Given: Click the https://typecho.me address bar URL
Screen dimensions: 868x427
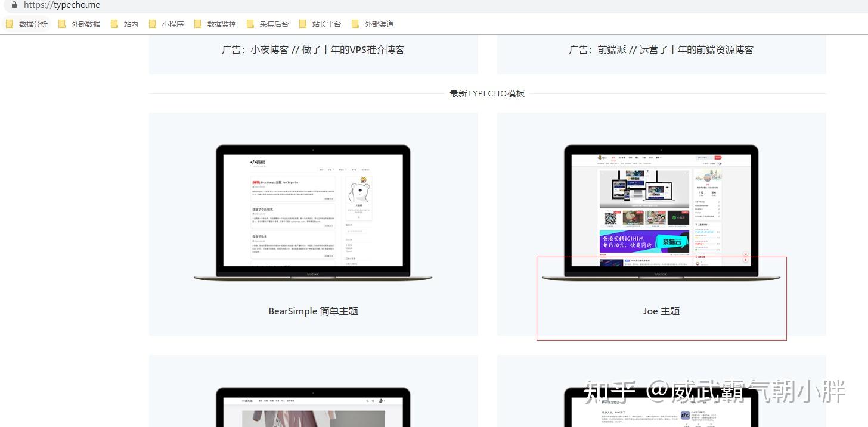Looking at the screenshot, I should [62, 5].
